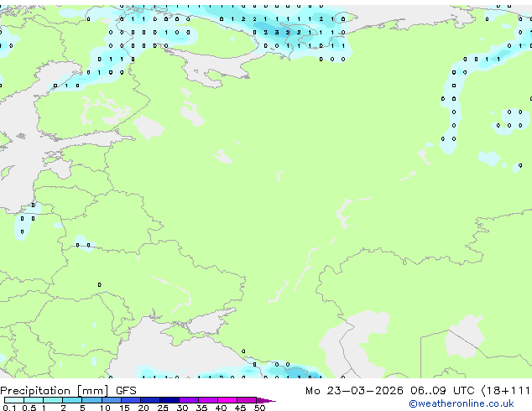Pick the 10–15 mm legend color swatch

coord(112,400)
